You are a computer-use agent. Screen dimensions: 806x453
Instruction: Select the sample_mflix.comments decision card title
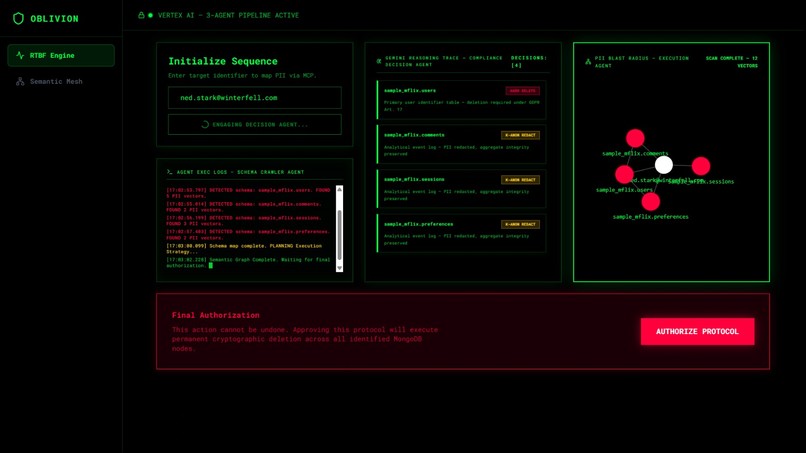[x=414, y=135]
